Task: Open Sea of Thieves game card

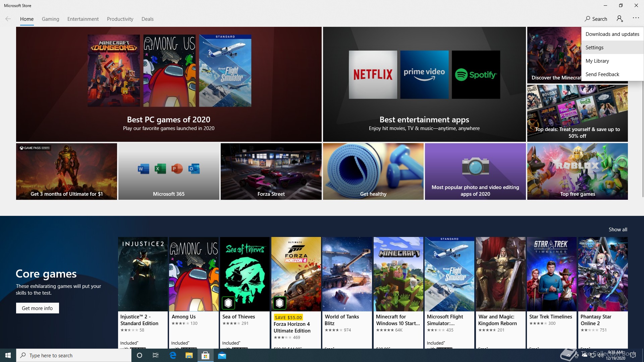Action: 245,293
